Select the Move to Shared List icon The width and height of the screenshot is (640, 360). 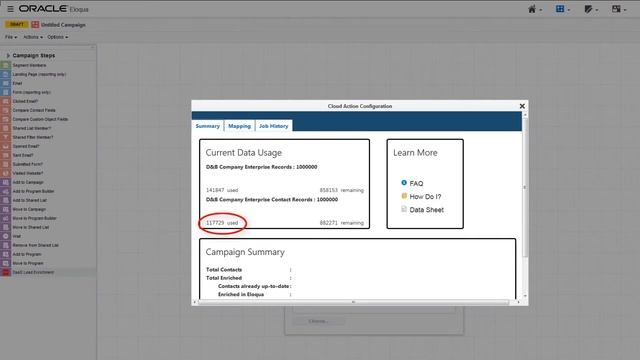pos(6,227)
